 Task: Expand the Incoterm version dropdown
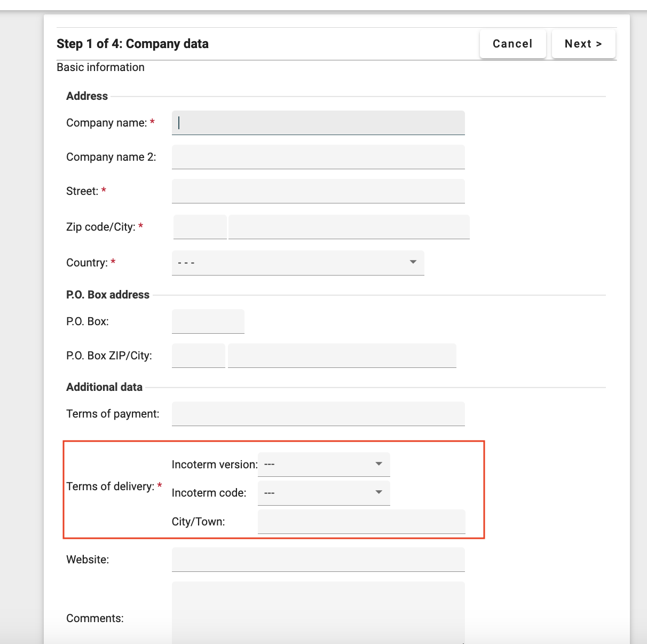pos(323,464)
